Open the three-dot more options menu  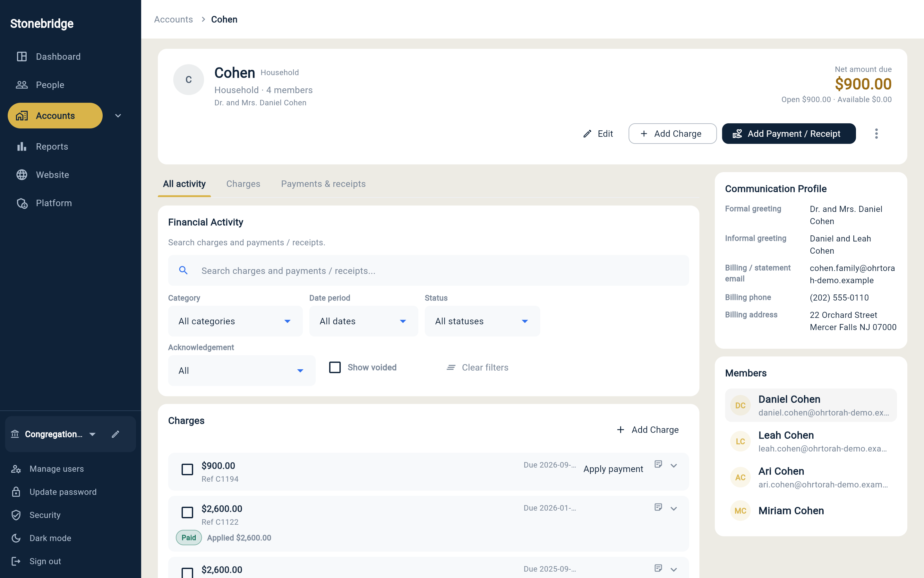click(876, 134)
